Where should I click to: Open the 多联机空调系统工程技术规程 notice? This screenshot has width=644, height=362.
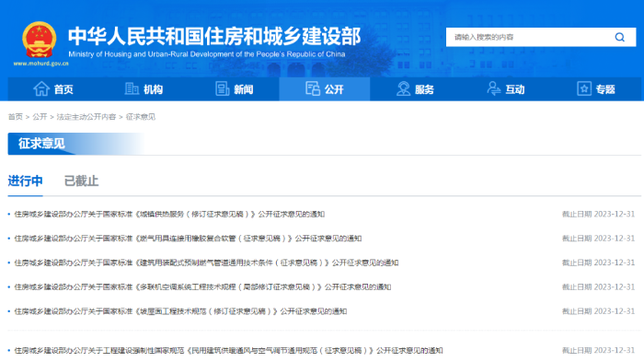[x=203, y=286]
